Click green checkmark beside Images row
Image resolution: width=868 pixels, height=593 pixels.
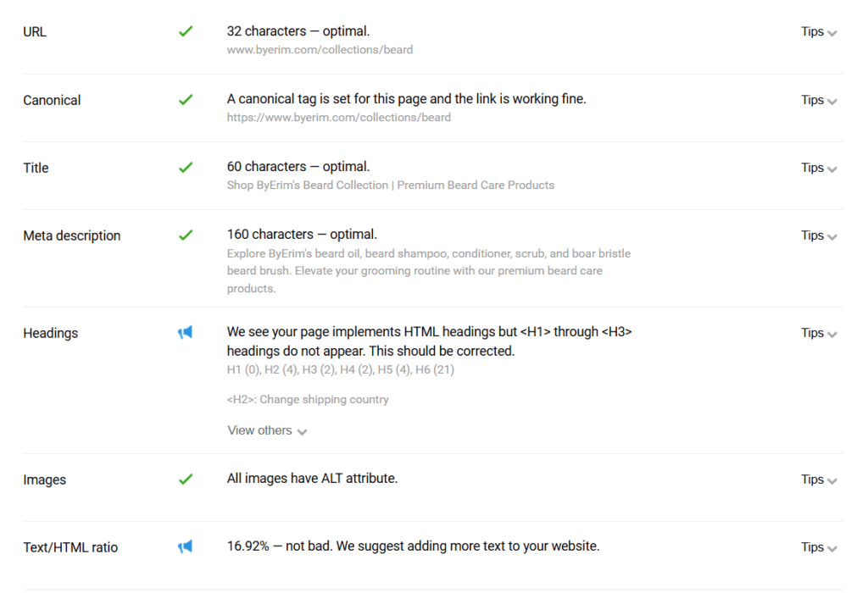tap(186, 479)
